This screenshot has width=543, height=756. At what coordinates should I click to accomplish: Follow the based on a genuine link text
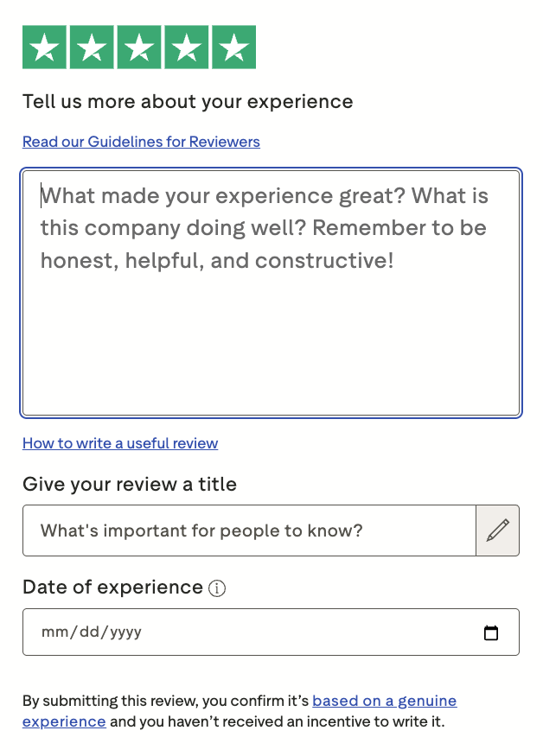pyautogui.click(x=384, y=701)
